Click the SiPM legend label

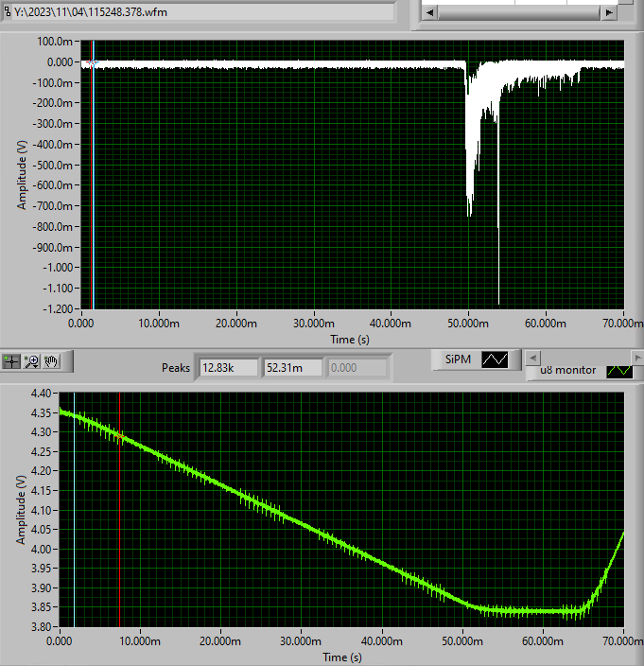click(x=458, y=359)
